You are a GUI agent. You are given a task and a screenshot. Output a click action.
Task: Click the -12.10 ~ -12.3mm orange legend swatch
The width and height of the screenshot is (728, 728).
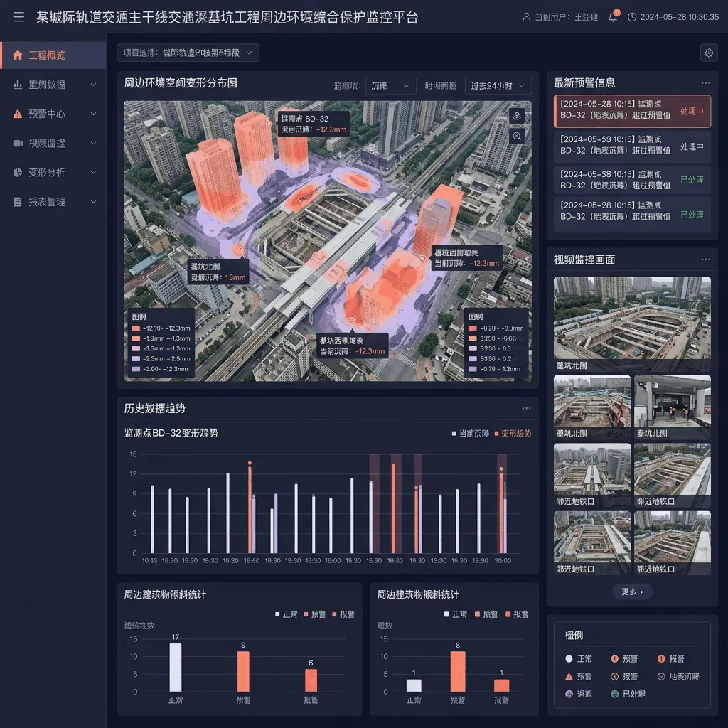(x=136, y=328)
